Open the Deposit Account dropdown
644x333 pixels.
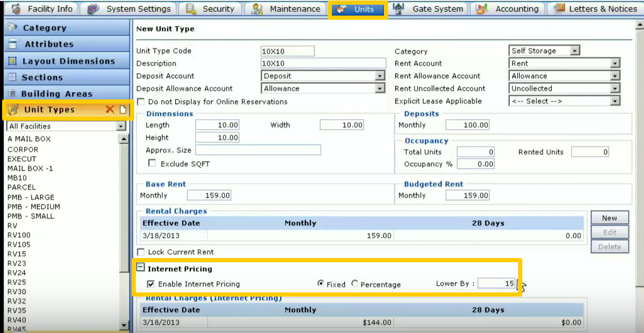pos(380,76)
